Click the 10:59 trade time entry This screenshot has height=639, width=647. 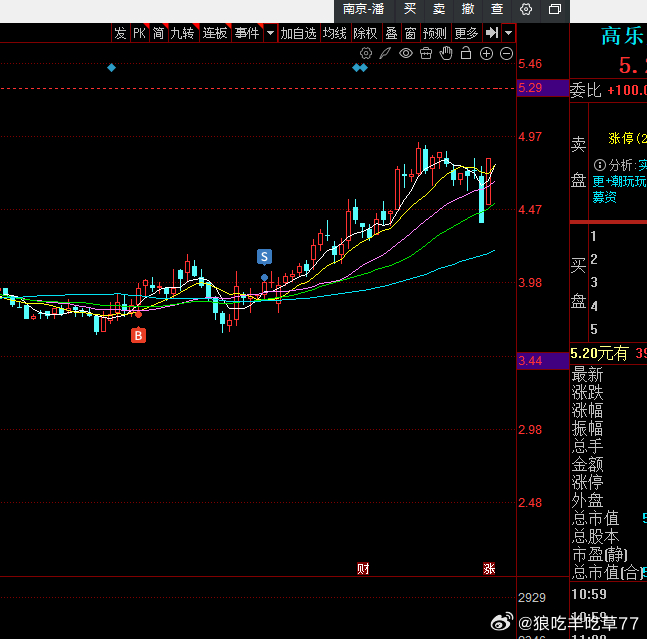click(x=589, y=594)
